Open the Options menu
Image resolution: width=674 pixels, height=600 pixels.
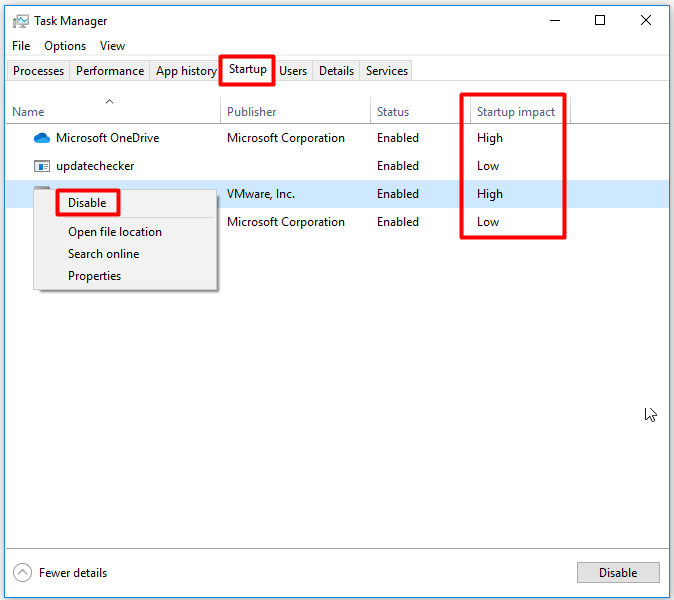pos(65,46)
